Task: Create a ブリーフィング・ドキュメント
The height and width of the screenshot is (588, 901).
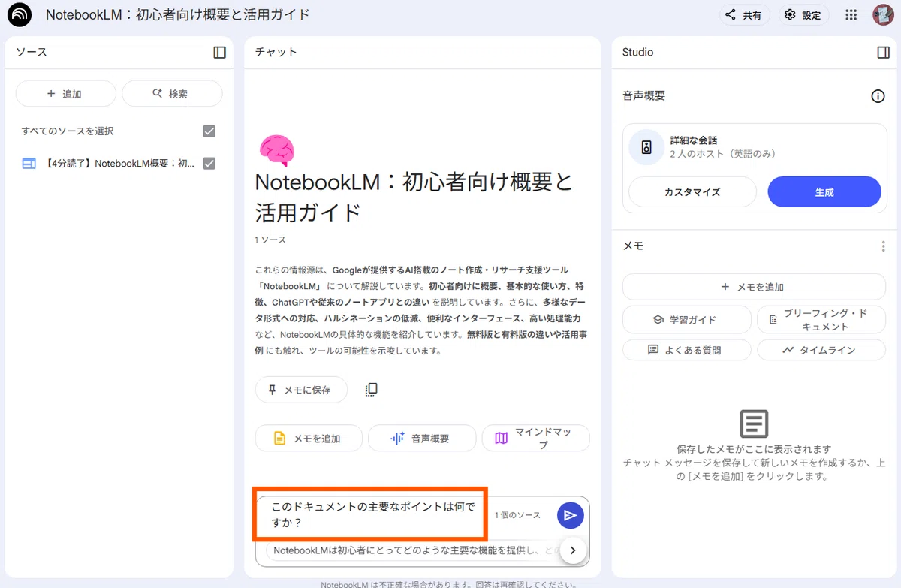Action: click(821, 320)
